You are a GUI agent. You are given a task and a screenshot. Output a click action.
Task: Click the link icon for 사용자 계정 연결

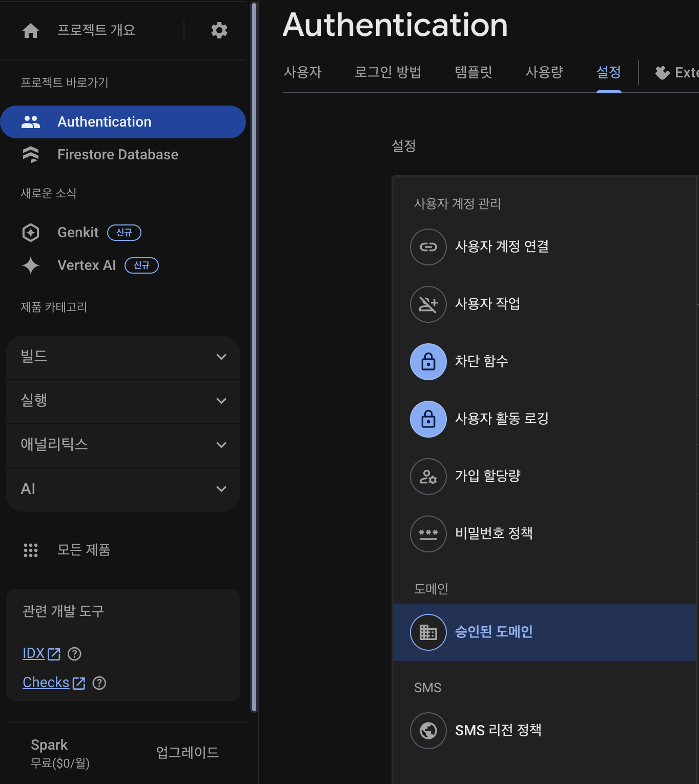click(x=428, y=247)
